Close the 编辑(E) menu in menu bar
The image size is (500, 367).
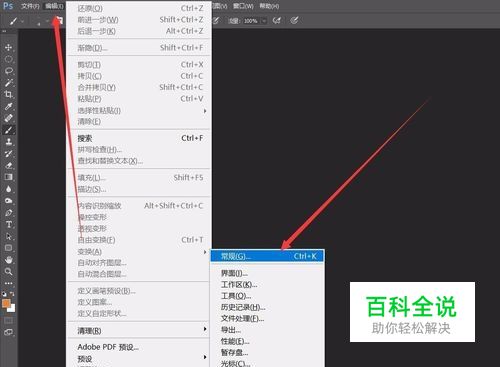54,6
